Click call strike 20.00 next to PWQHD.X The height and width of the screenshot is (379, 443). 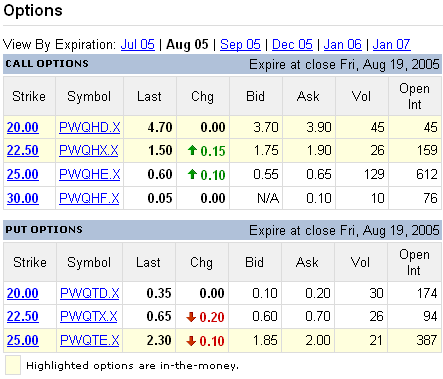pyautogui.click(x=23, y=127)
